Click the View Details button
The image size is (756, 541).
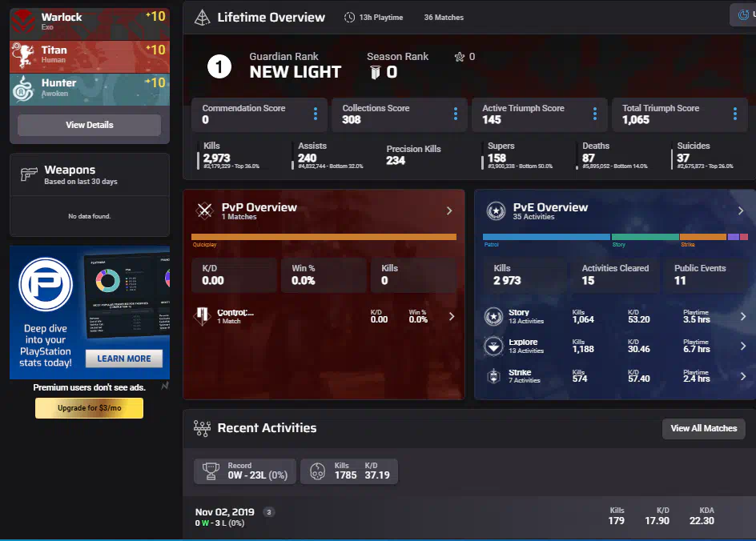coord(89,125)
